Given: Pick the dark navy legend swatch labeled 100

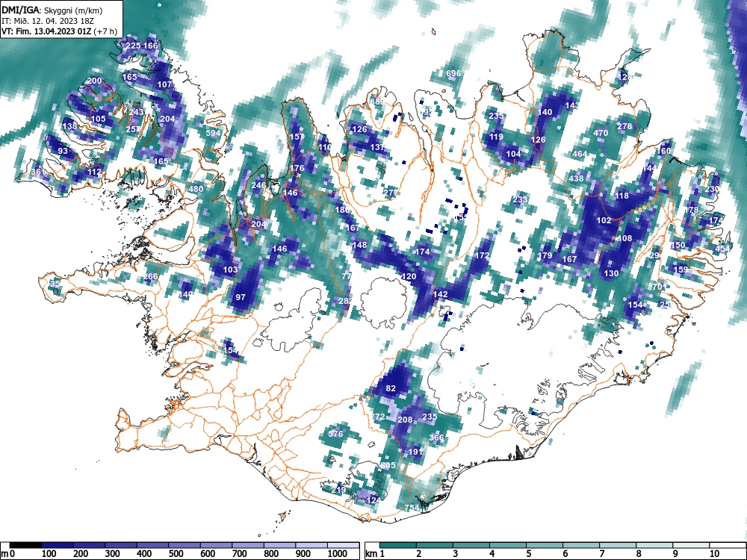Looking at the screenshot, I should point(58,545).
